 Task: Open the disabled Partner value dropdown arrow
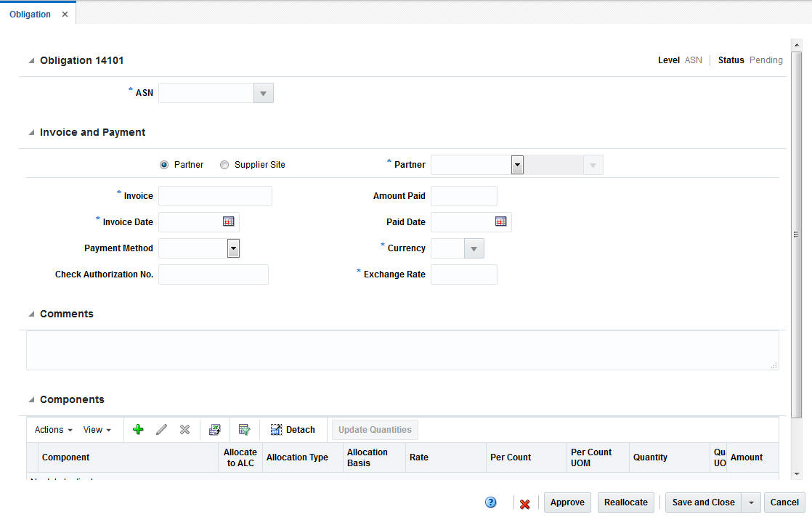593,165
